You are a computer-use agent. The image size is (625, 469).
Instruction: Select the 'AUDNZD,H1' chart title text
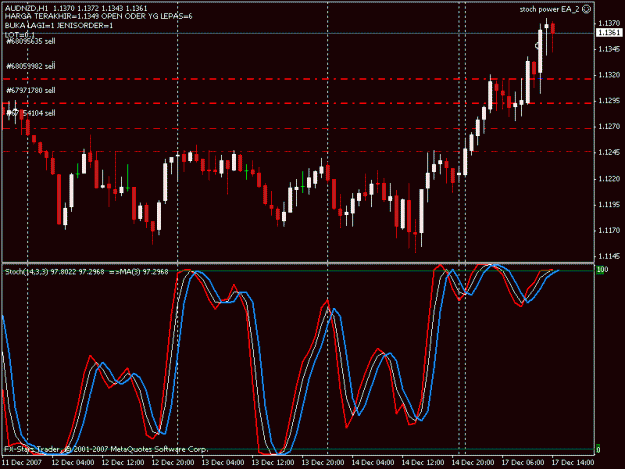point(26,8)
